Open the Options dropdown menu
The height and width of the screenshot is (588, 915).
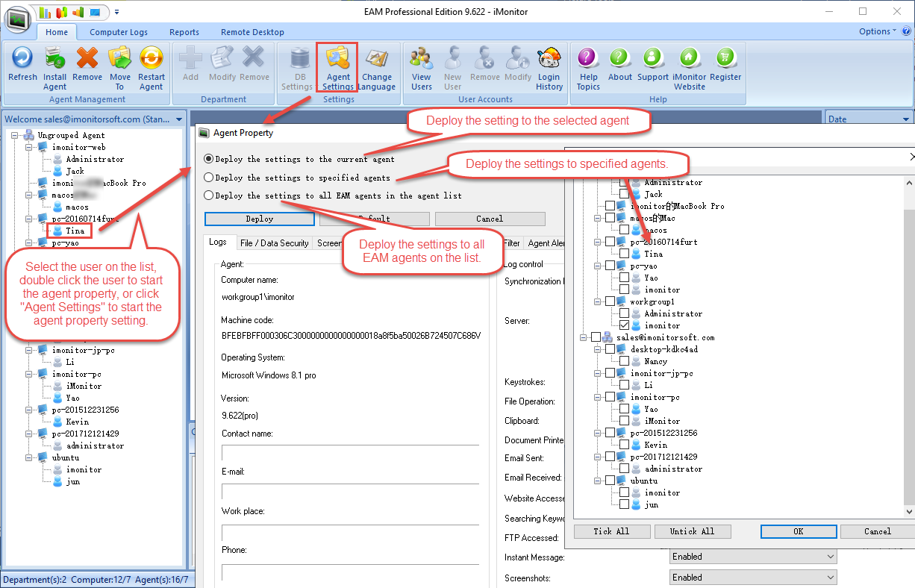(878, 31)
